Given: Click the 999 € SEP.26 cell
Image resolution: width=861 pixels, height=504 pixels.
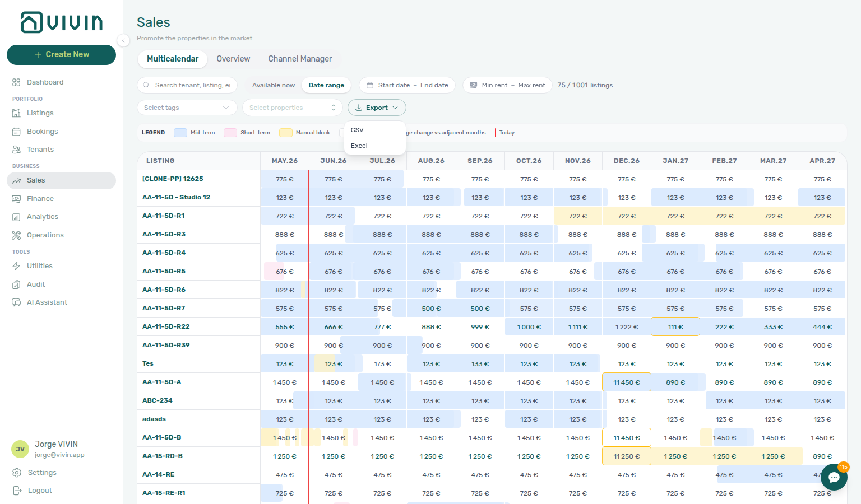Looking at the screenshot, I should coord(480,326).
